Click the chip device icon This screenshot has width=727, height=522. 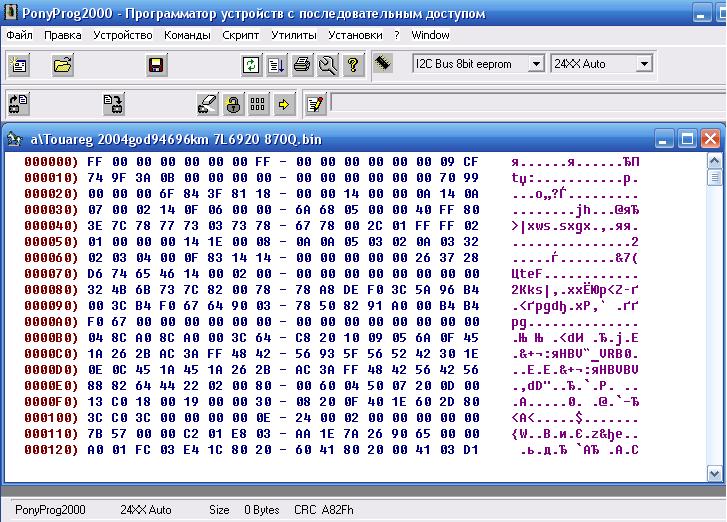tap(383, 63)
